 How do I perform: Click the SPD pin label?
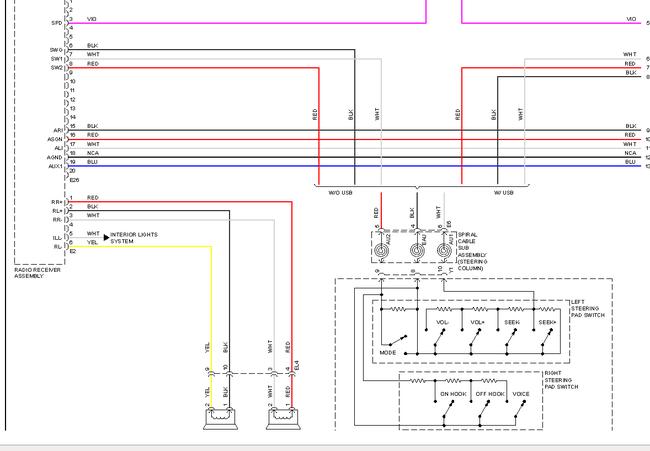(57, 23)
